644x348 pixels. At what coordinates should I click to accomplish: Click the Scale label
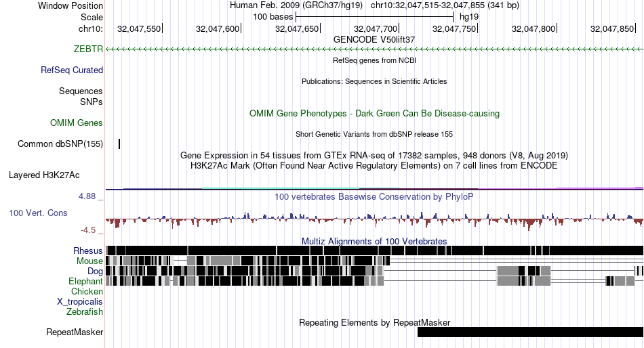pos(92,17)
